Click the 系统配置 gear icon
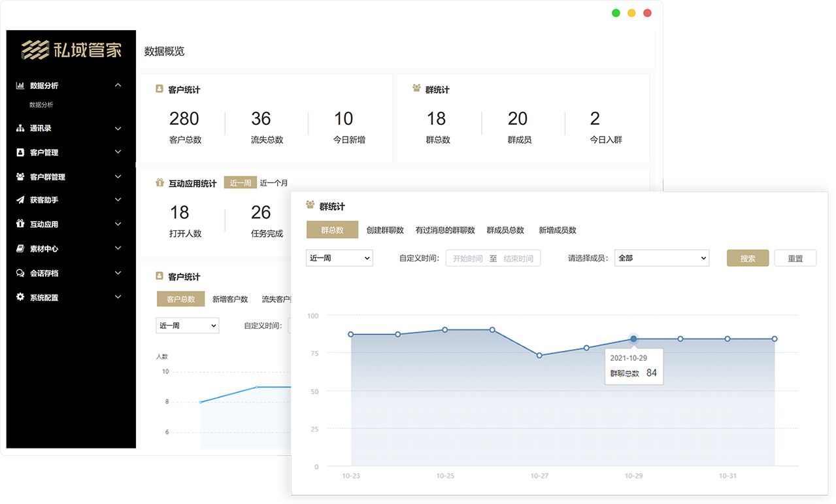Screen dimensions: 836x504 click(20, 297)
